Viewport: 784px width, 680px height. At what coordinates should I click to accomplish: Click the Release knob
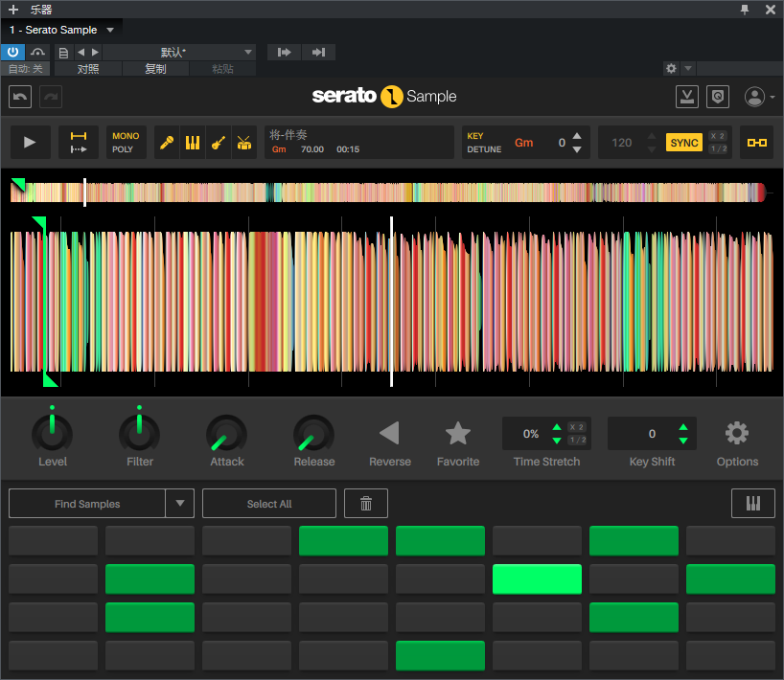(x=313, y=433)
